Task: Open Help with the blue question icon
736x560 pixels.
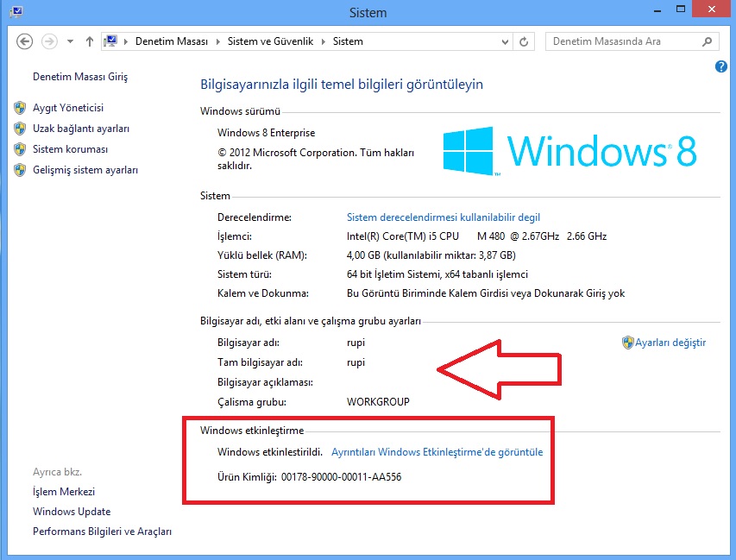Action: click(x=721, y=66)
